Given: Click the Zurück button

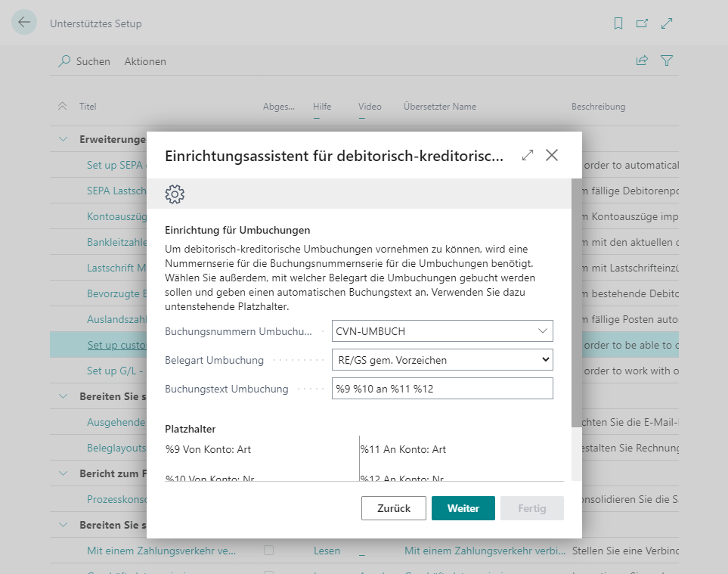Looking at the screenshot, I should [x=394, y=508].
